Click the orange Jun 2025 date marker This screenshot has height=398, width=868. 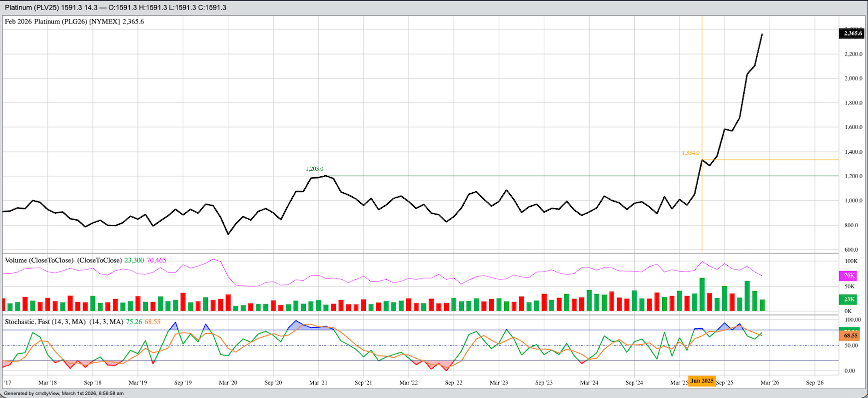tap(702, 381)
